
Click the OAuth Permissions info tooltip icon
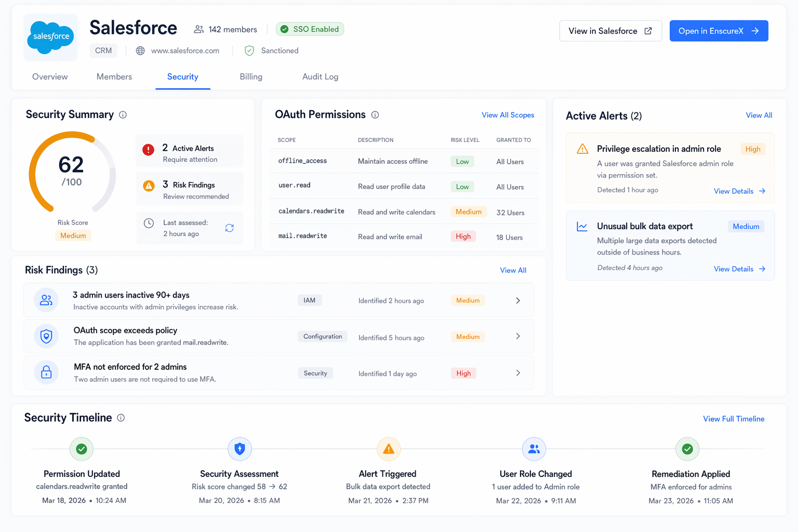point(375,114)
